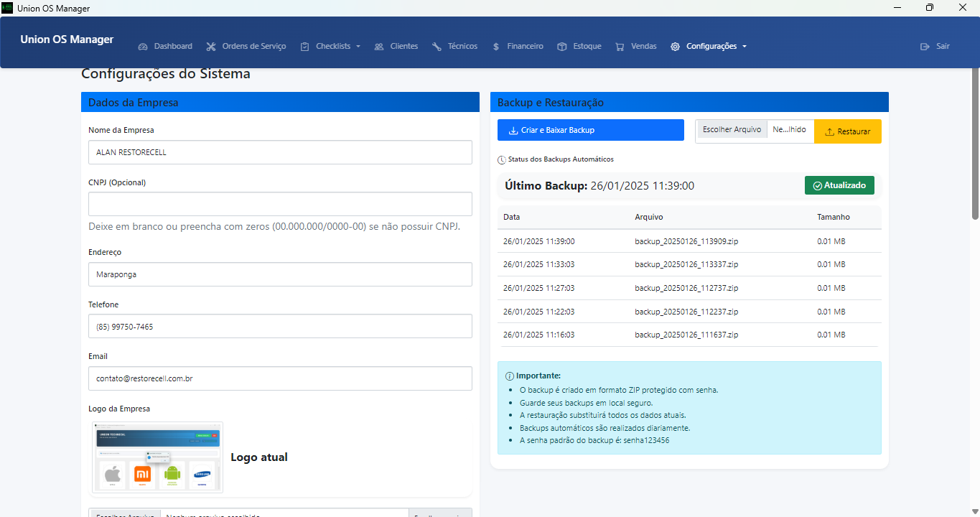Click the Vendas shopping cart icon

[620, 47]
